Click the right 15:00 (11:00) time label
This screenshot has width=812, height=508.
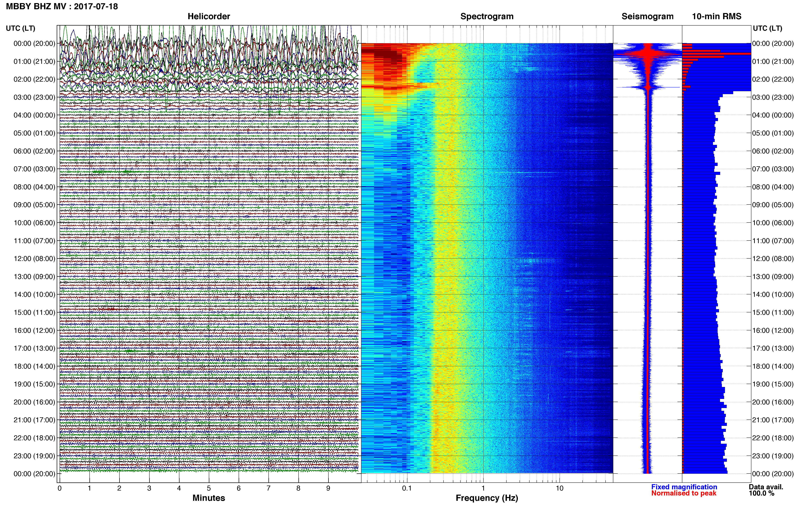coord(773,312)
